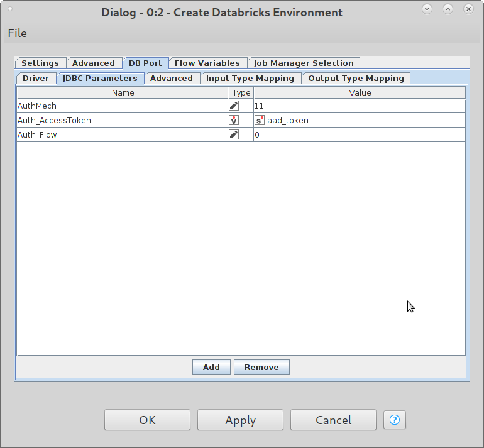Image resolution: width=484 pixels, height=448 pixels.
Task: Click the Add button
Action: point(211,367)
